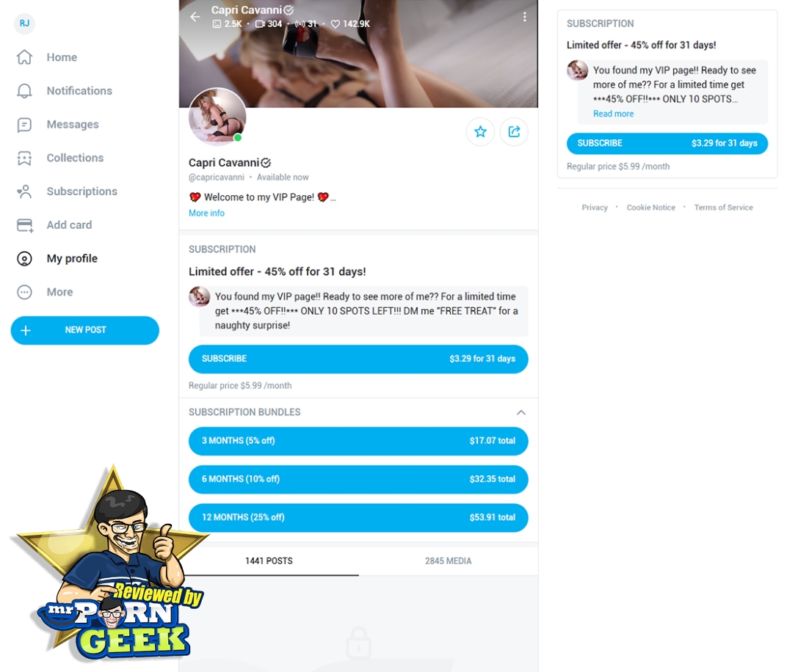Click the share profile icon

[514, 132]
